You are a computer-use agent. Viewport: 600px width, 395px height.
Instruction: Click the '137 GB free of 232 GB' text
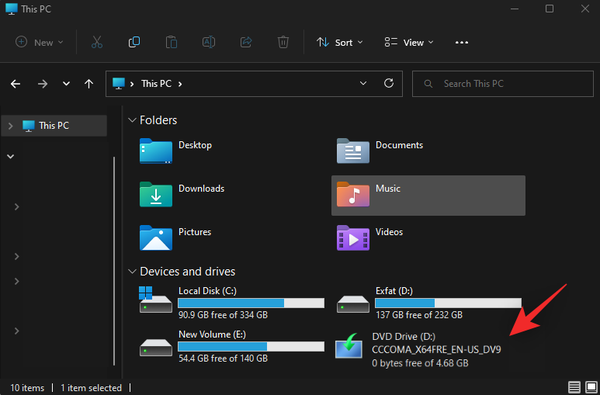click(419, 315)
